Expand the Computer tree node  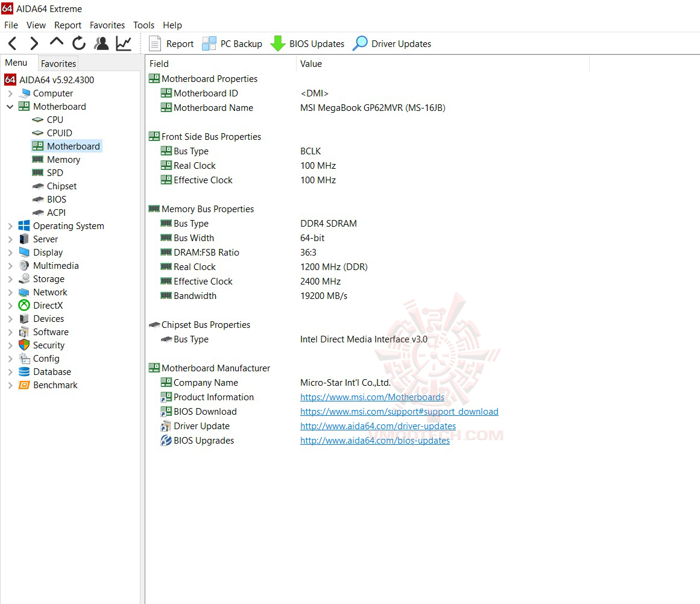(10, 93)
